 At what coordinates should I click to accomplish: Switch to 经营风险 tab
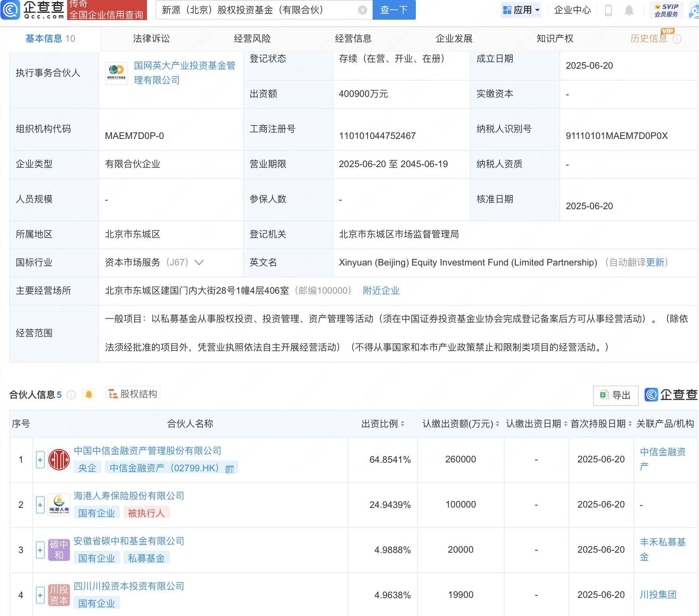252,39
